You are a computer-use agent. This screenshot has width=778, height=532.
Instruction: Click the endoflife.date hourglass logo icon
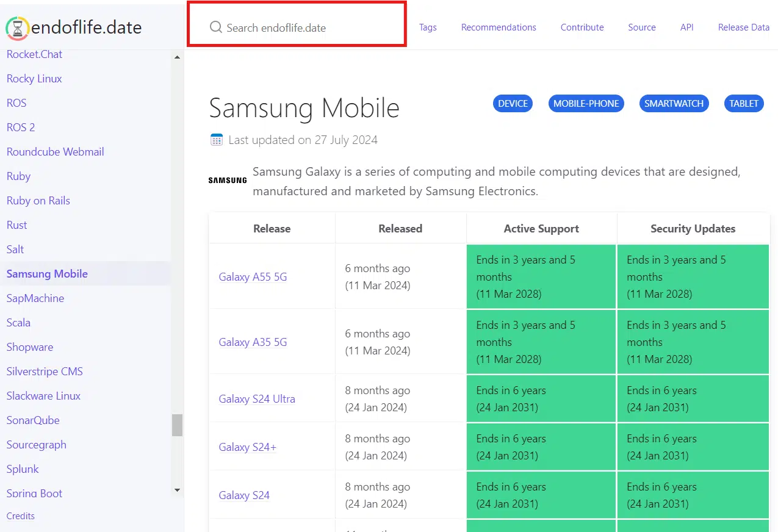18,27
